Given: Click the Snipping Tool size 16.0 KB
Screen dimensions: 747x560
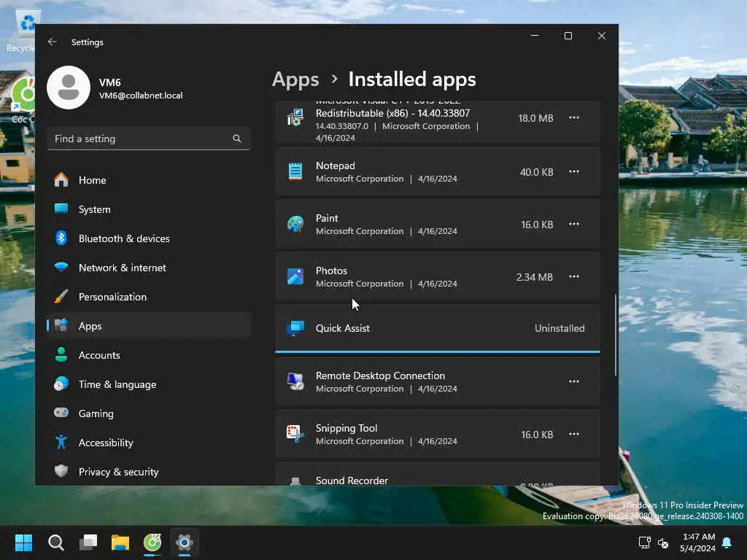Looking at the screenshot, I should pyautogui.click(x=537, y=435).
